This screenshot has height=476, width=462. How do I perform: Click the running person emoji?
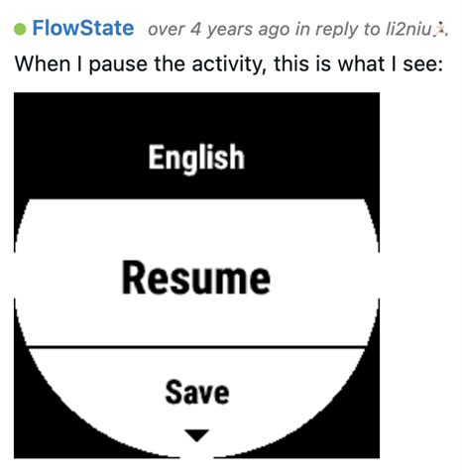coord(440,29)
